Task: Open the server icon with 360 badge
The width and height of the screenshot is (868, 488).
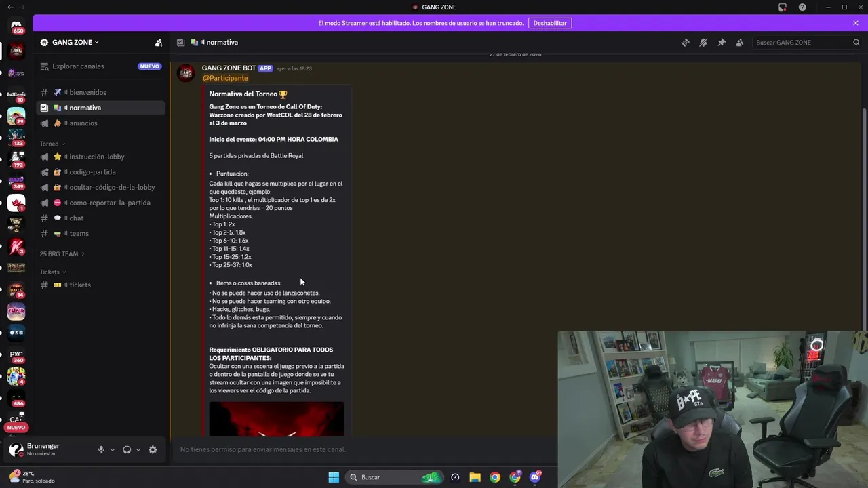Action: click(x=16, y=354)
